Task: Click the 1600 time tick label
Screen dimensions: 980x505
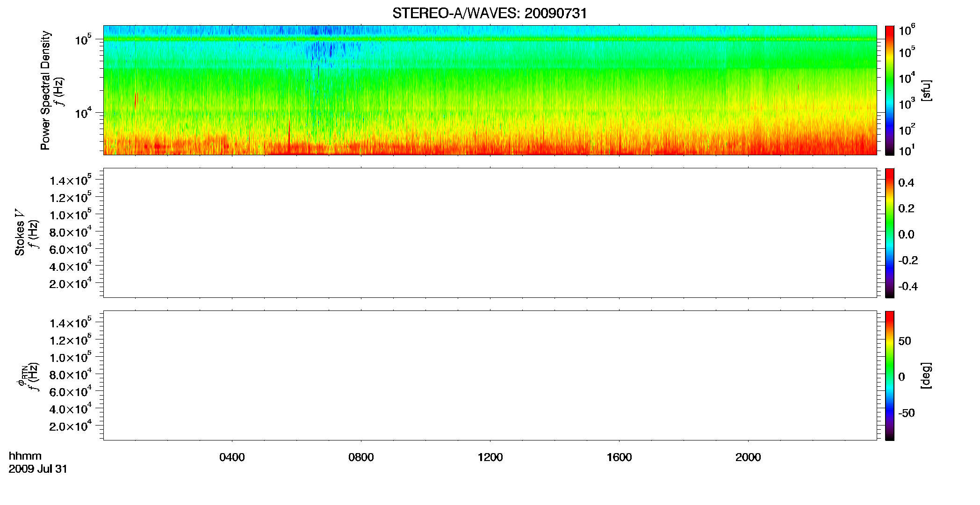Action: [619, 457]
